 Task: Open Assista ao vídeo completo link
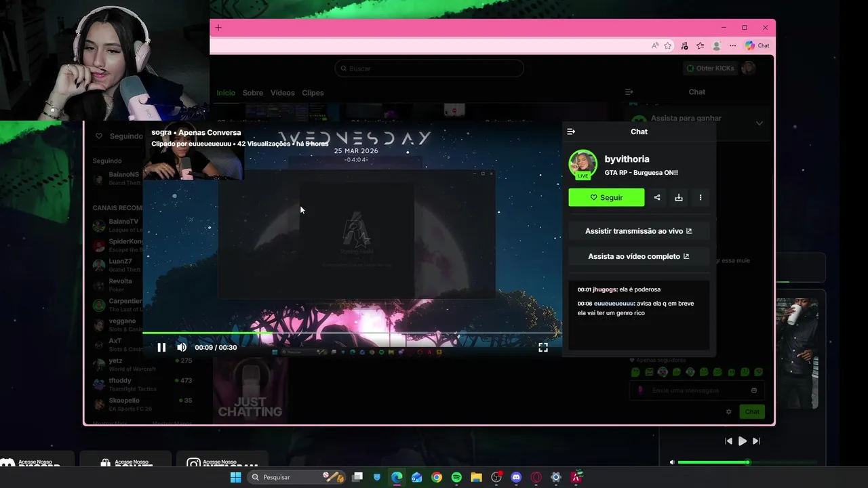(639, 256)
